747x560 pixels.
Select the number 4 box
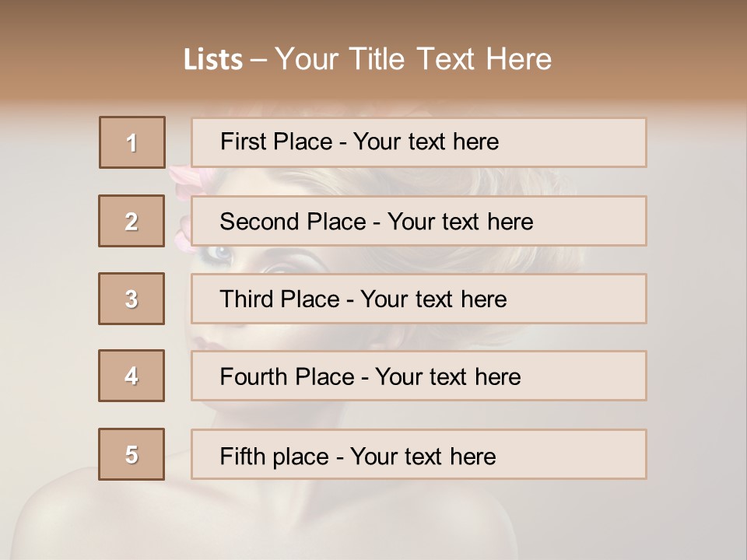tap(132, 376)
